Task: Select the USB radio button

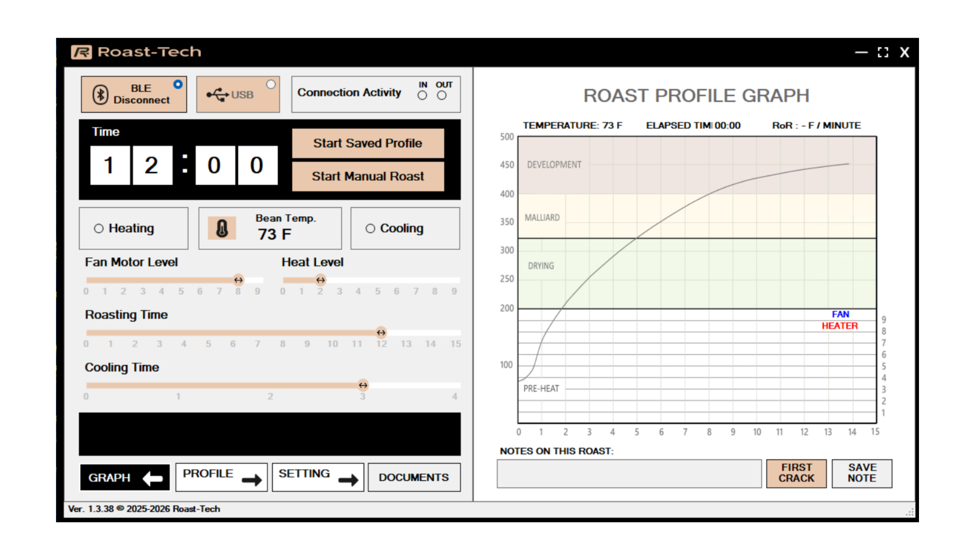Action: point(271,85)
